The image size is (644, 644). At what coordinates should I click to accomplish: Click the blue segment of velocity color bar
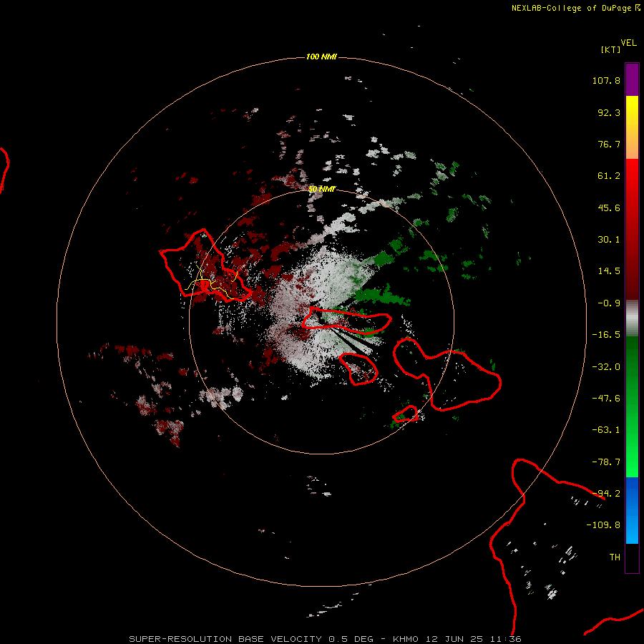click(632, 510)
